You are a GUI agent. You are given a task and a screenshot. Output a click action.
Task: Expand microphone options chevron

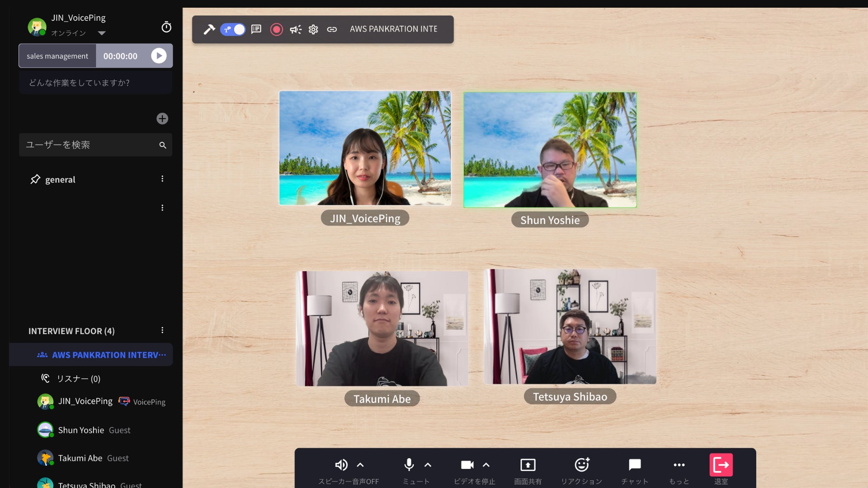pos(428,465)
